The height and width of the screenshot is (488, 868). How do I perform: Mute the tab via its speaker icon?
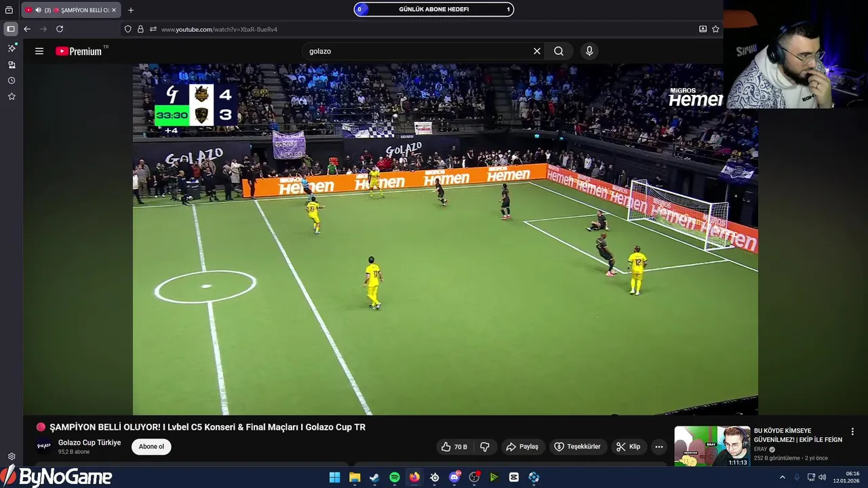click(x=38, y=10)
